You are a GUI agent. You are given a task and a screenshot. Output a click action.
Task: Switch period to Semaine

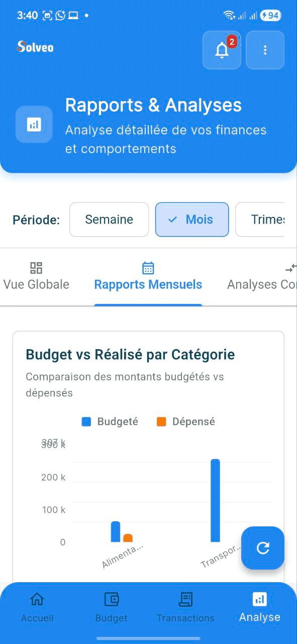(109, 219)
